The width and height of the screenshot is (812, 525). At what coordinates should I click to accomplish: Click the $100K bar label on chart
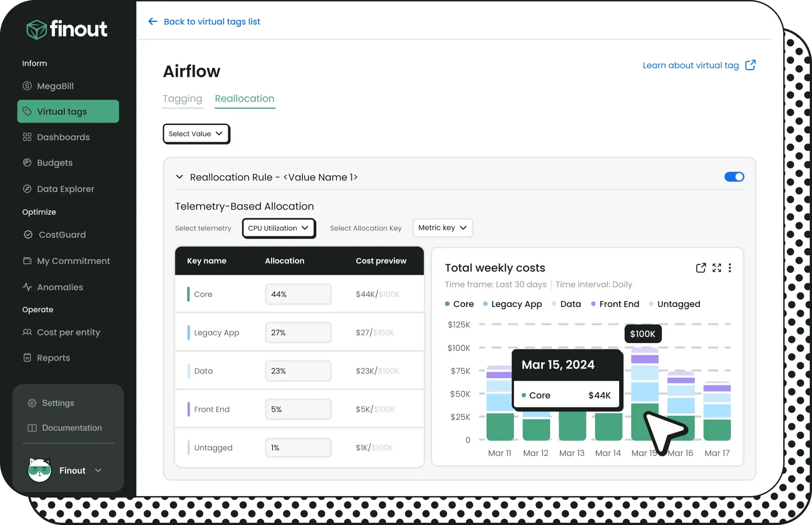click(643, 334)
